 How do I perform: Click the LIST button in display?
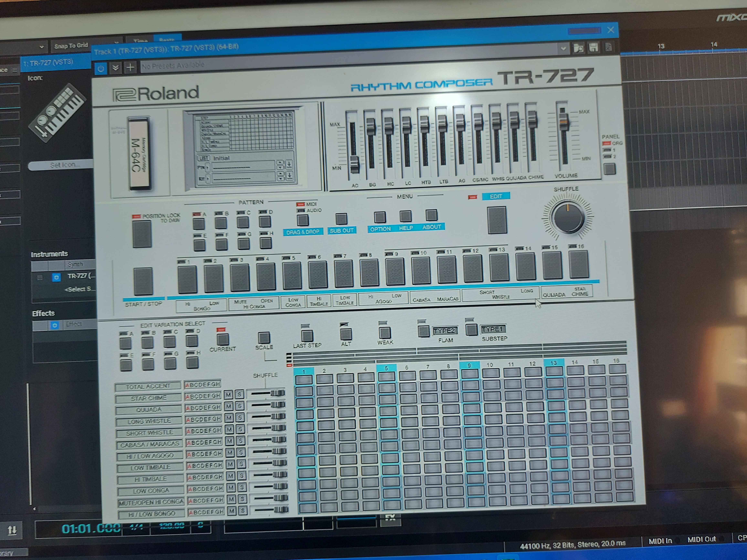(204, 158)
